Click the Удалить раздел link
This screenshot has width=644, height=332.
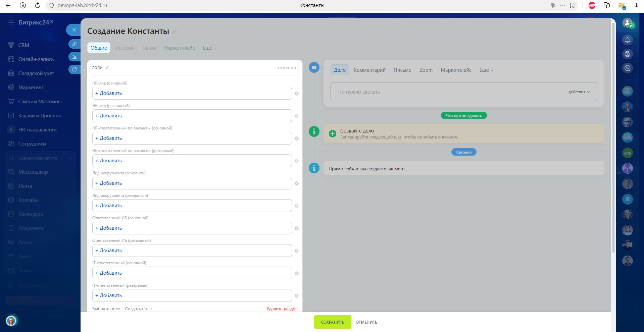282,309
